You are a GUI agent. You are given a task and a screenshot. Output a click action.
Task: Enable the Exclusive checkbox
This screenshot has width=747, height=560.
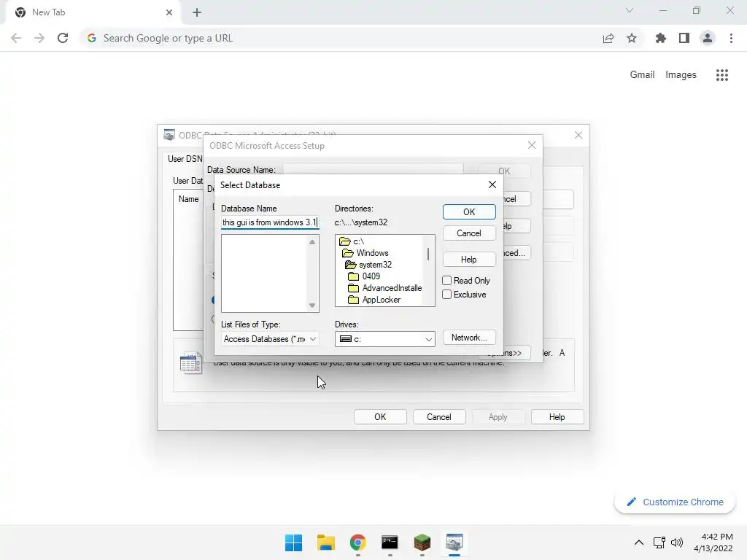click(447, 295)
